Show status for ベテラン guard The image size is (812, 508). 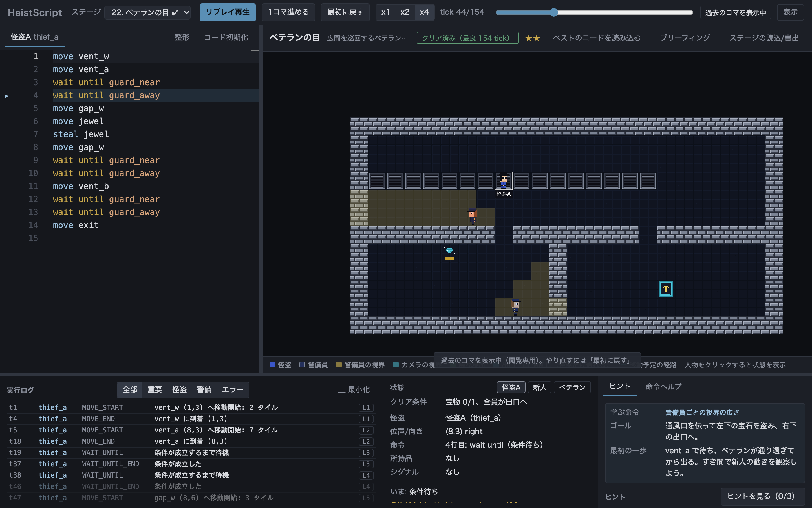572,387
